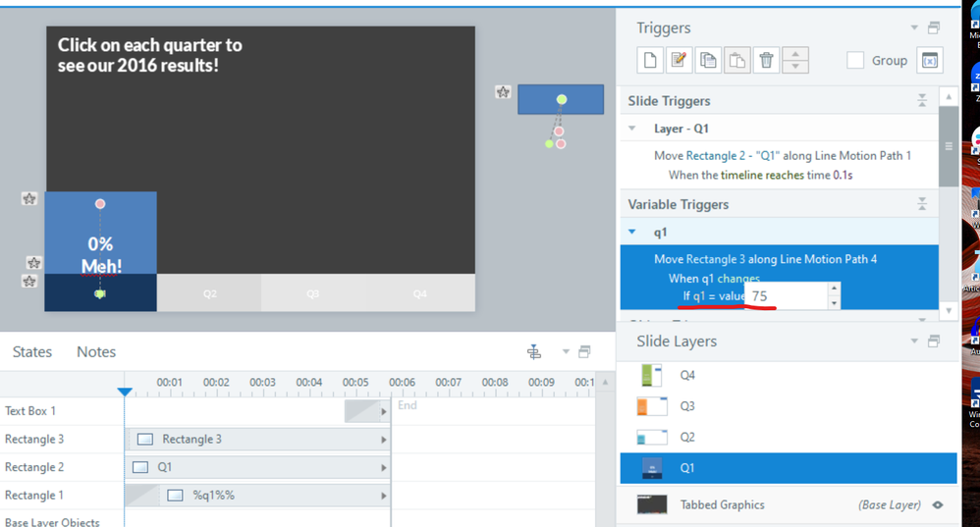Select the Q2 slide layer
Screen dimensions: 980x527
tap(789, 437)
